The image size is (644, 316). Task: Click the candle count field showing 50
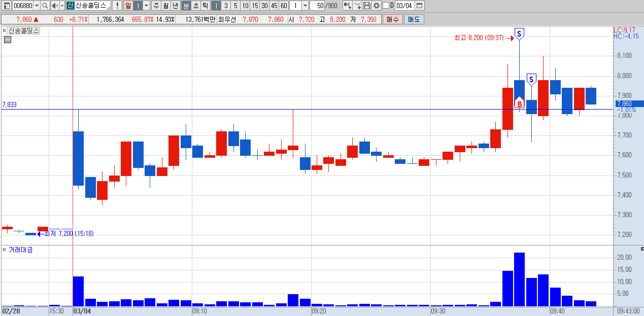click(x=317, y=6)
